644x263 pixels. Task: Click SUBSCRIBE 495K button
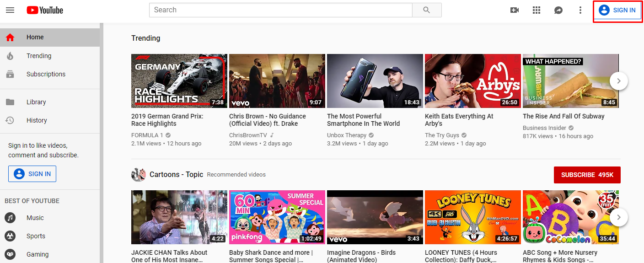587,175
